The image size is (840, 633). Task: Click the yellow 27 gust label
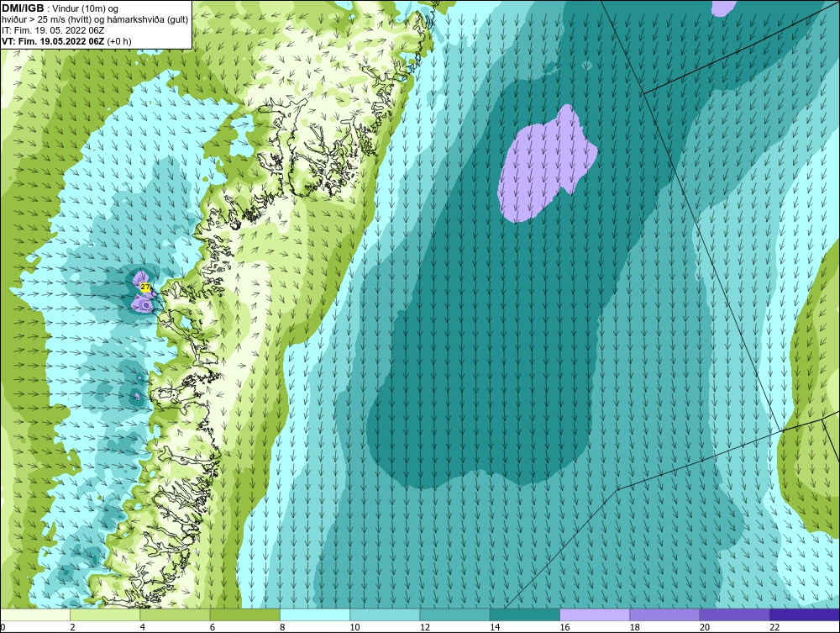[144, 287]
